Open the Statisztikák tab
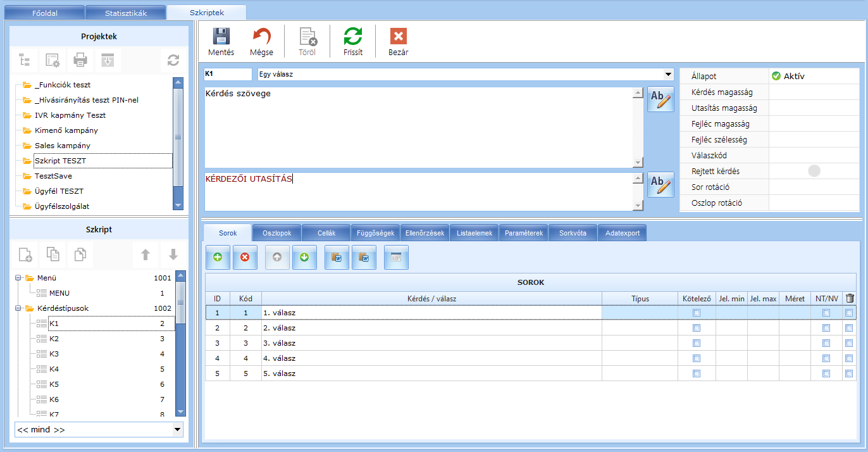Screen dimensions: 868x452 [125, 13]
